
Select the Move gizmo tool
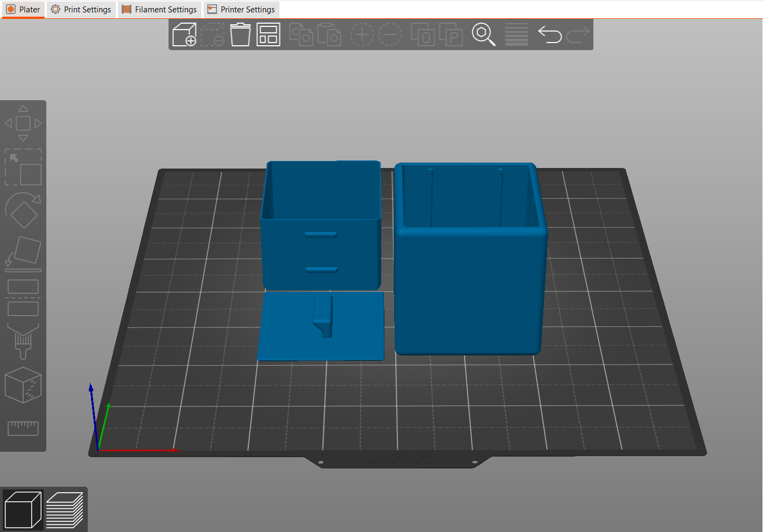[x=23, y=123]
